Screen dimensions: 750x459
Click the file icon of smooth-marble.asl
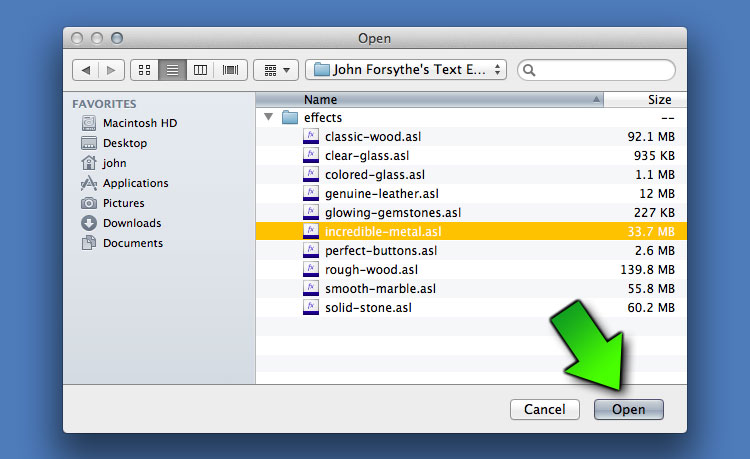coord(311,289)
